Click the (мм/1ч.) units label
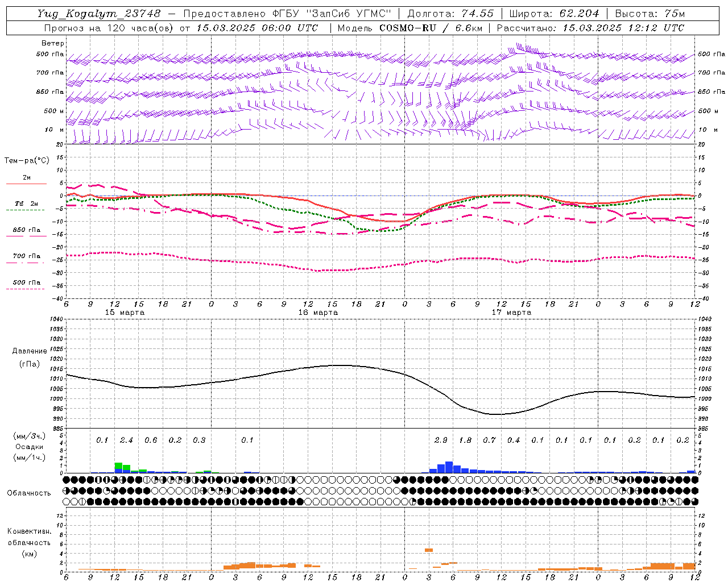The width and height of the screenshot is (728, 582). (x=30, y=458)
